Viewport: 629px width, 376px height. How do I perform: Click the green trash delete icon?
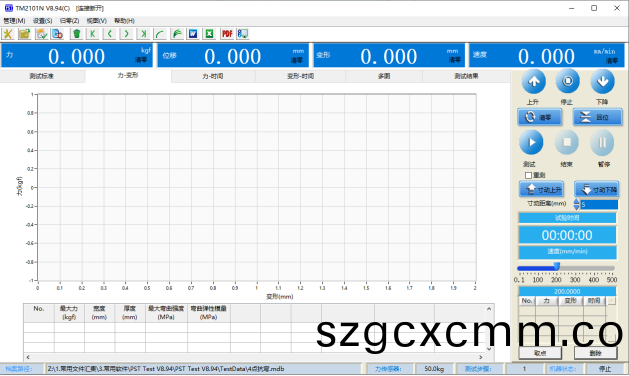click(x=76, y=34)
